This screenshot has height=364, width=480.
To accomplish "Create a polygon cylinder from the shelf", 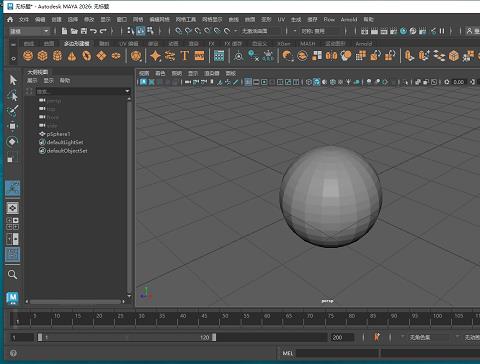I will (x=57, y=56).
